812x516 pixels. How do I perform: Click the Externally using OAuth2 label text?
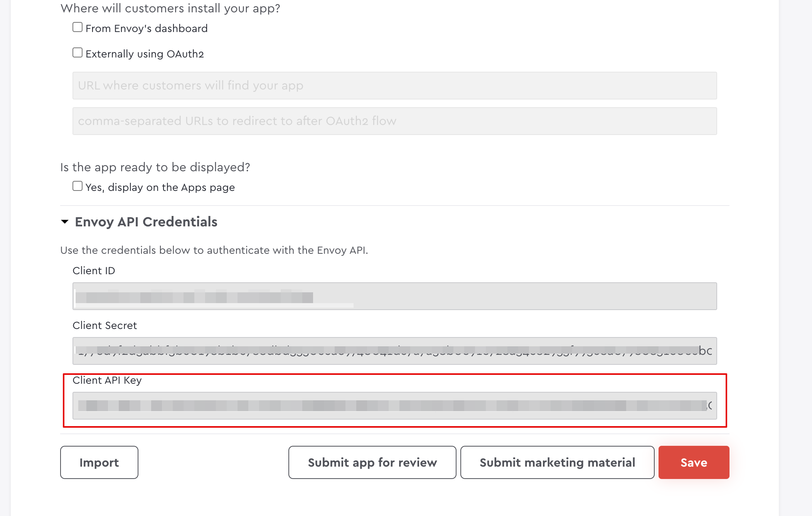tap(145, 54)
